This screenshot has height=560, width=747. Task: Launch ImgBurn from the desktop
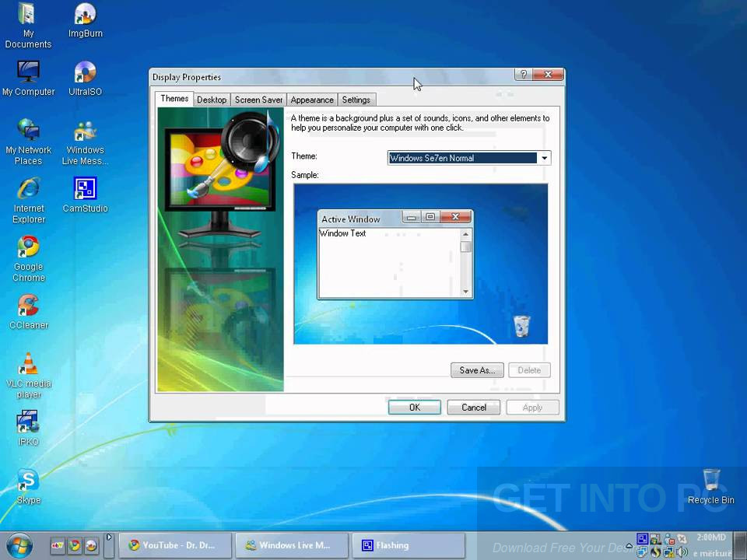pyautogui.click(x=85, y=13)
